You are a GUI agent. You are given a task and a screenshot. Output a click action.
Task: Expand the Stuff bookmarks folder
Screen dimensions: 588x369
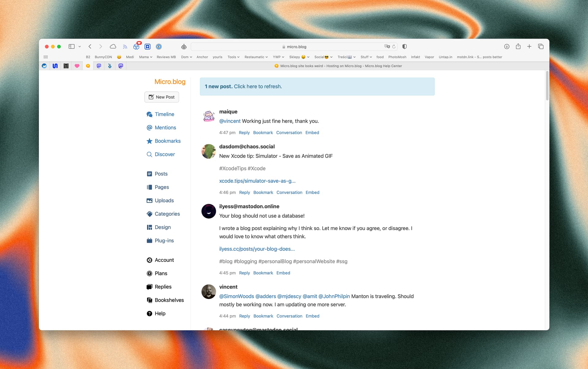(366, 57)
